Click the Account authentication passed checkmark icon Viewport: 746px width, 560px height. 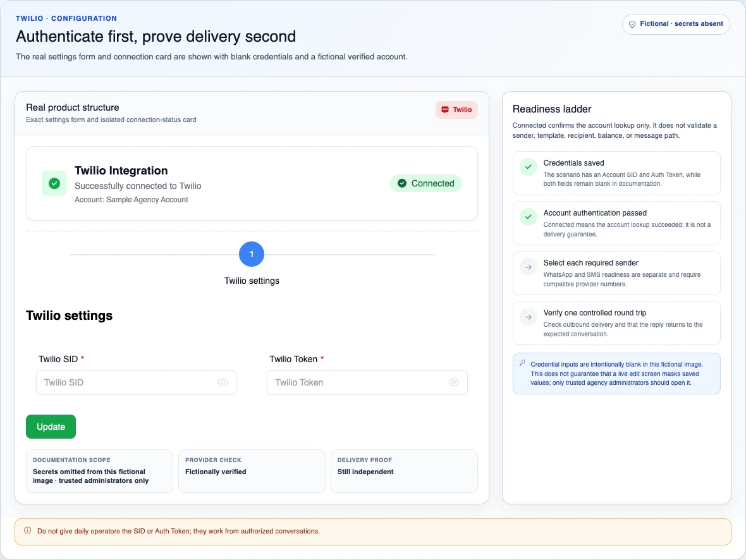coord(528,217)
